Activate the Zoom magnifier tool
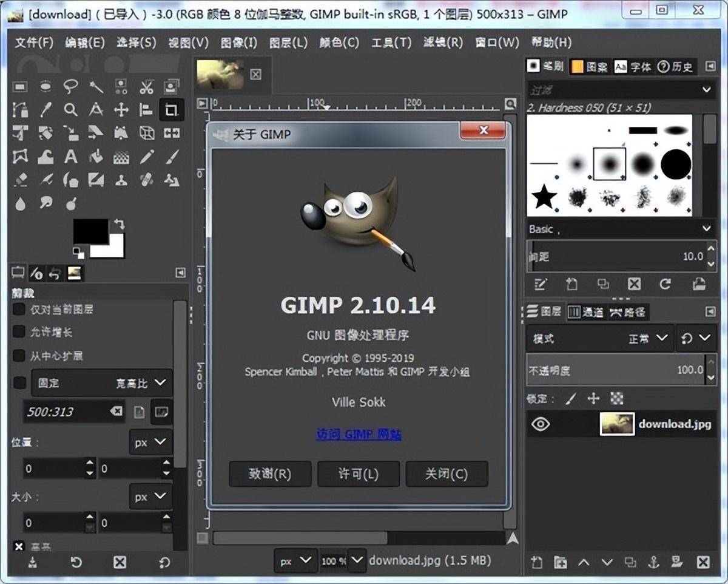Image resolution: width=728 pixels, height=584 pixels. [x=71, y=110]
